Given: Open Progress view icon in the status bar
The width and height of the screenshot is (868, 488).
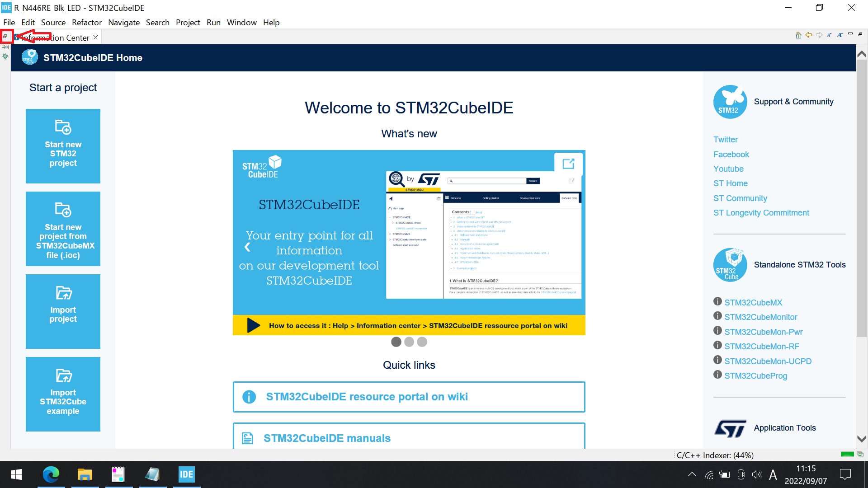Looking at the screenshot, I should [x=860, y=454].
